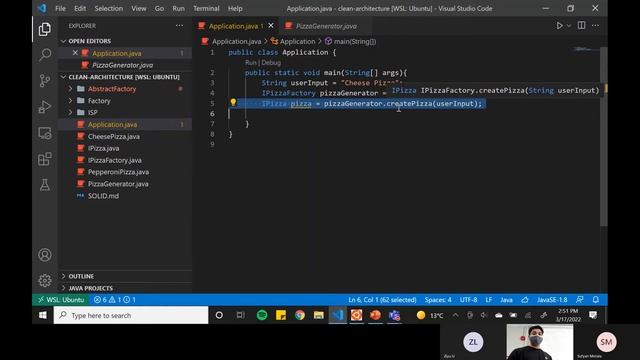The image size is (640, 360).
Task: Open the Manage gear settings
Action: click(44, 280)
